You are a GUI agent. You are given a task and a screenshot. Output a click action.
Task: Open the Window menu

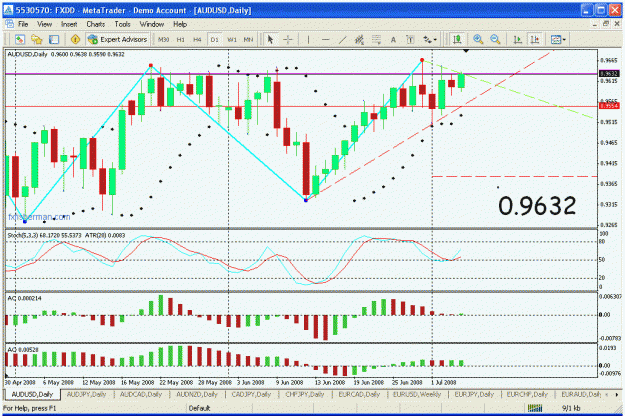[151, 24]
